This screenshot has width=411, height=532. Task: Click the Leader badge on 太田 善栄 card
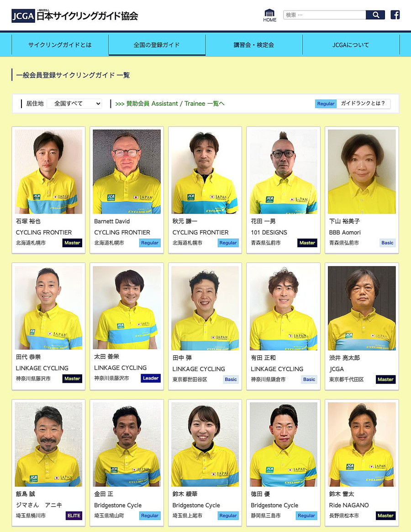pos(151,378)
